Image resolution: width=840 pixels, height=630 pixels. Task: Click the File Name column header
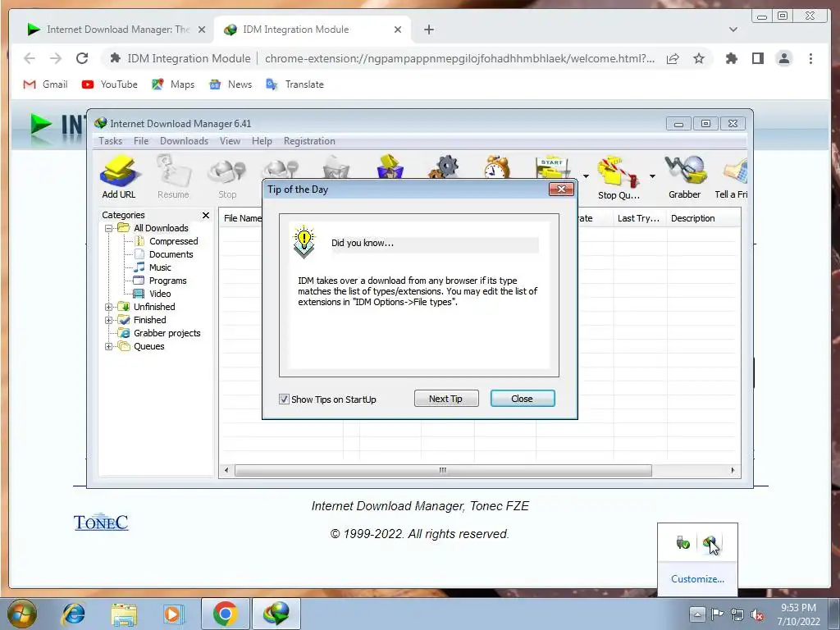[x=242, y=218]
